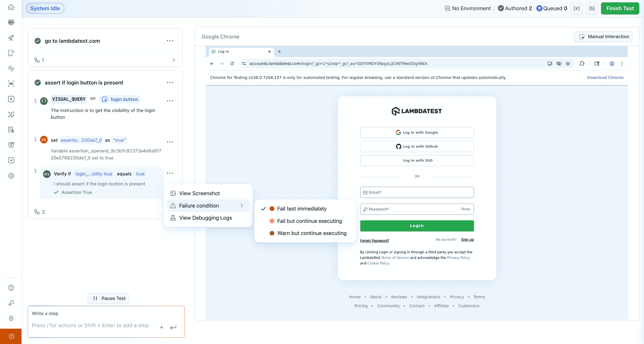Open the variables (x) icon button
Viewport: 644px width, 344px height.
point(576,8)
